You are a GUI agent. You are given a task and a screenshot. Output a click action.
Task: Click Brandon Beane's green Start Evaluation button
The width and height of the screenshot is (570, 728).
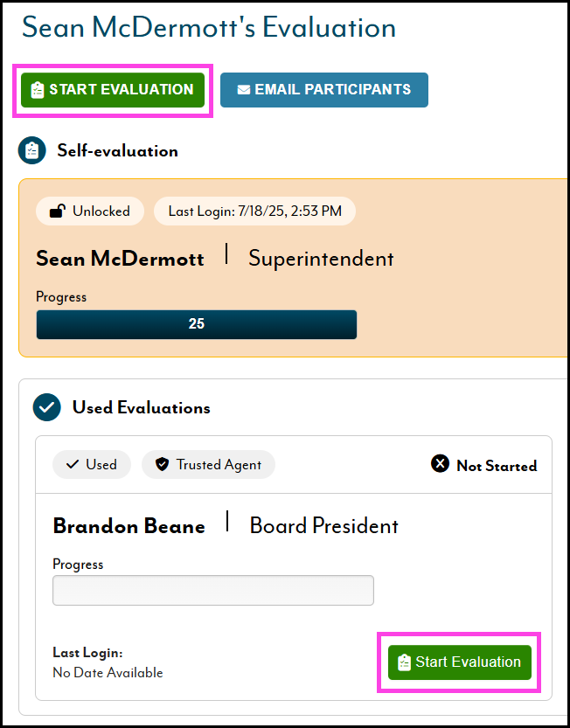click(460, 662)
